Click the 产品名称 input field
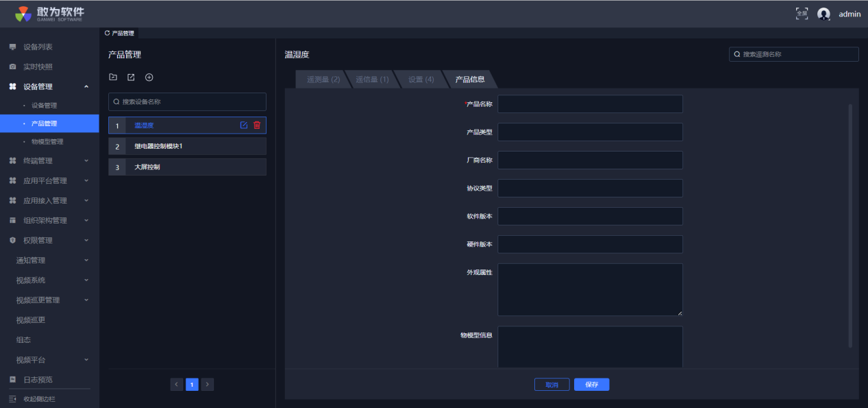This screenshot has height=408, width=868. point(590,104)
